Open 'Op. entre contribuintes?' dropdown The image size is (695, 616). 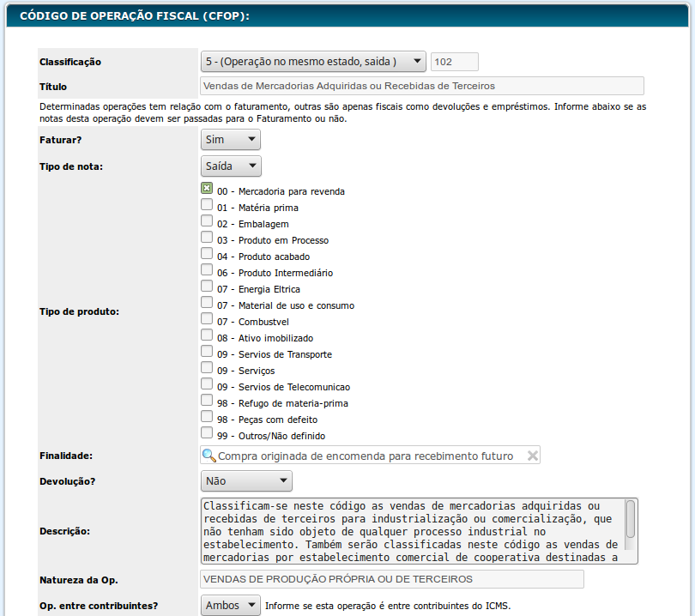click(x=231, y=606)
